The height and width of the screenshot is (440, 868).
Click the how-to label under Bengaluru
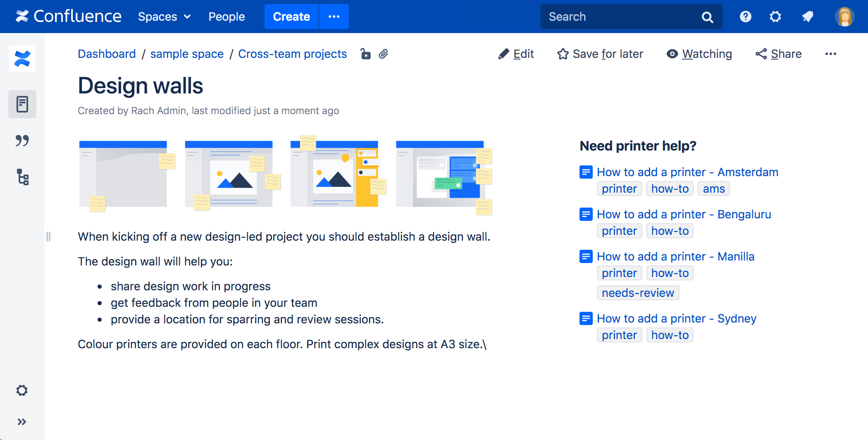coord(670,231)
